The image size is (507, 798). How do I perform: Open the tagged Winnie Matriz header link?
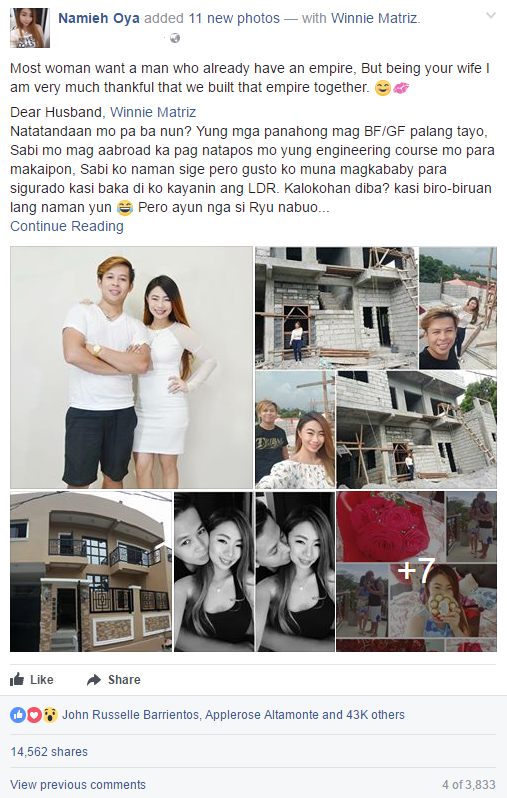(375, 18)
